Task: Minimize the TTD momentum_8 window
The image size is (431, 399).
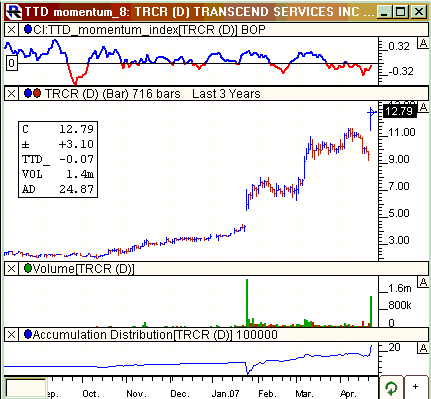Action: click(x=384, y=12)
